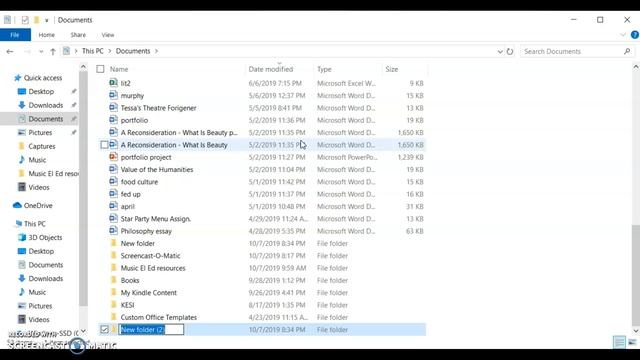Image resolution: width=640 pixels, height=360 pixels.
Task: Select the murphy Word document icon
Action: tap(113, 95)
